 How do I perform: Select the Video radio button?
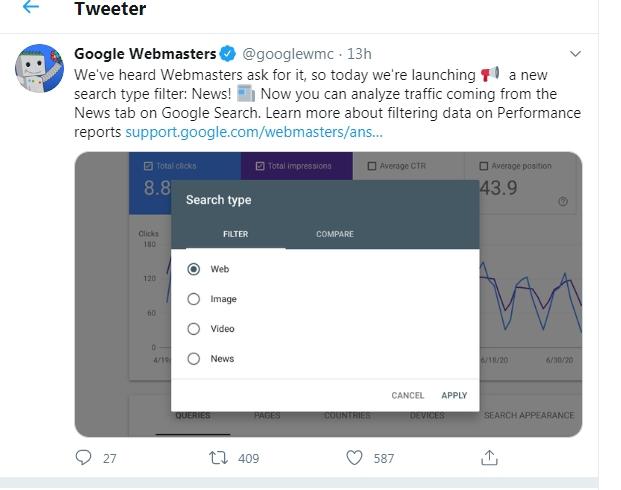click(194, 329)
